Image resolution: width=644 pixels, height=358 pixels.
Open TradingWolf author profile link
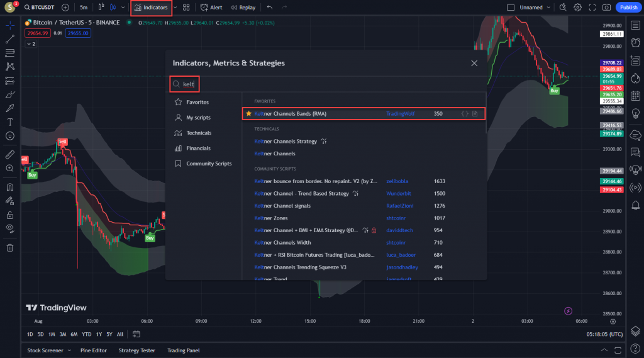tap(401, 114)
